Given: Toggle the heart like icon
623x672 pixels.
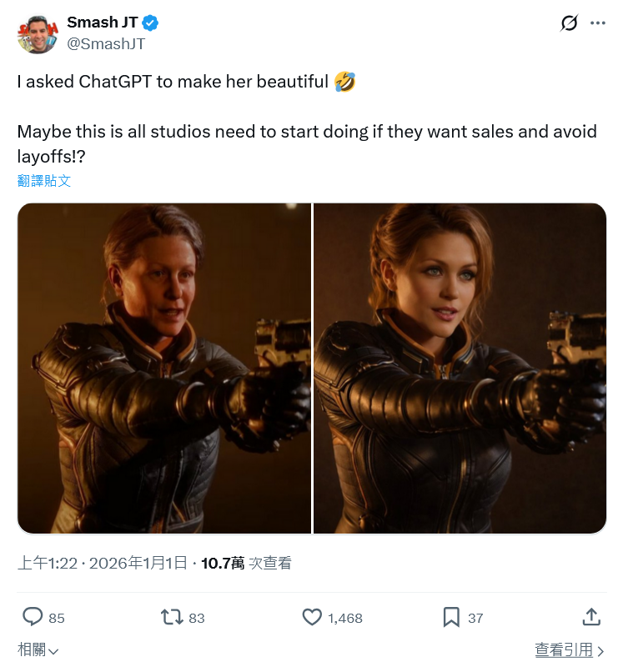Looking at the screenshot, I should point(312,617).
